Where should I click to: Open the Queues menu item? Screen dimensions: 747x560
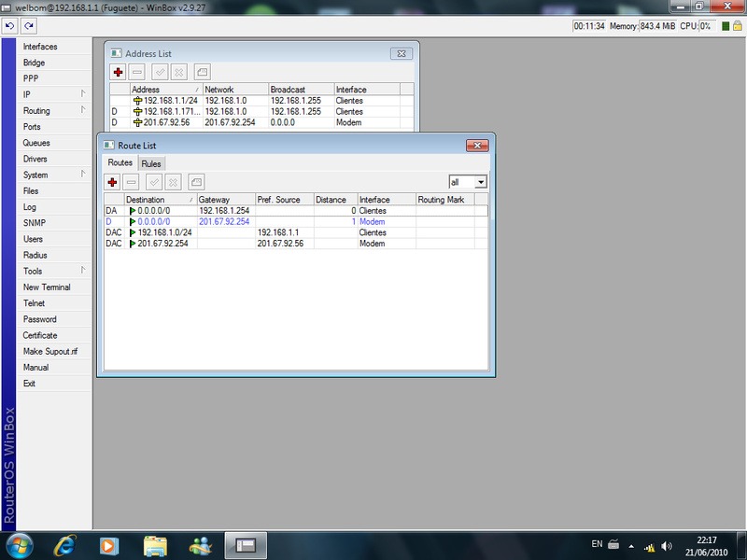tap(54, 143)
